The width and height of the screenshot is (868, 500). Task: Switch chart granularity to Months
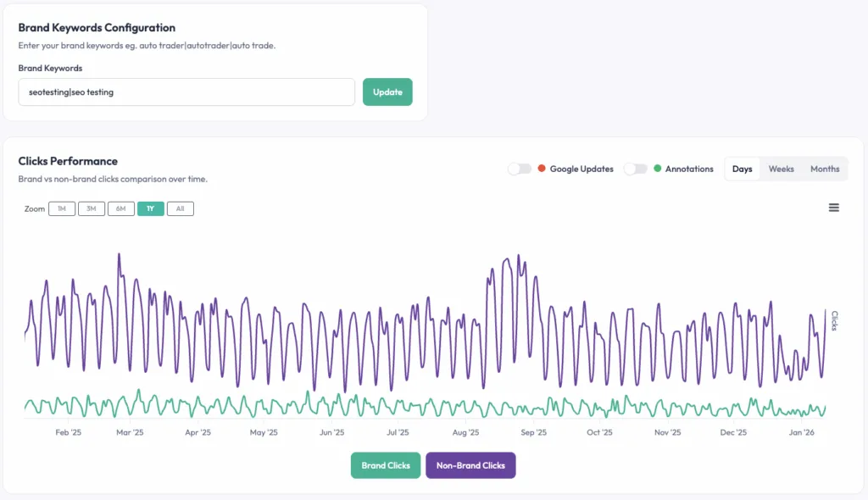[x=824, y=169]
